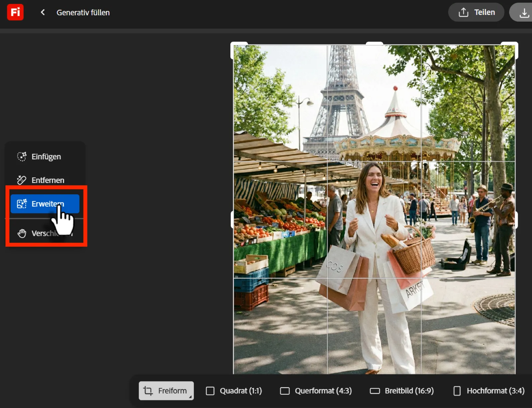This screenshot has height=408, width=532.
Task: Click the Einfügen sparkle icon
Action: click(x=22, y=156)
